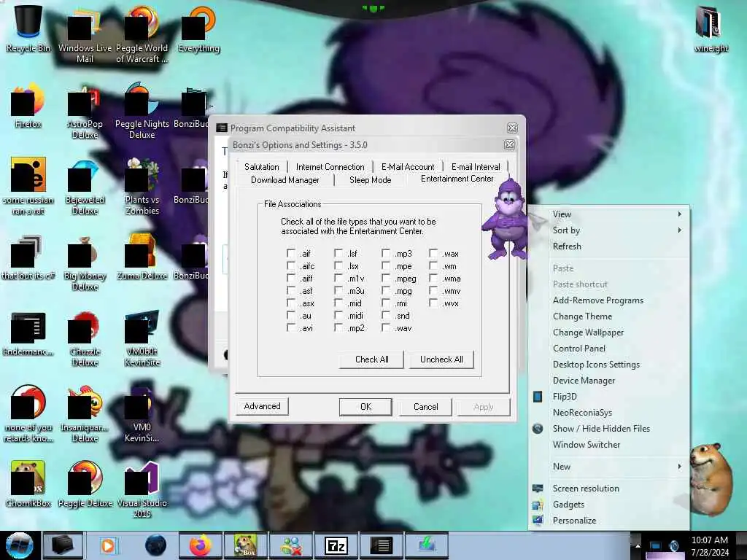Open the Recycle Bin desktop icon
This screenshot has width=747, height=560.
(x=28, y=28)
